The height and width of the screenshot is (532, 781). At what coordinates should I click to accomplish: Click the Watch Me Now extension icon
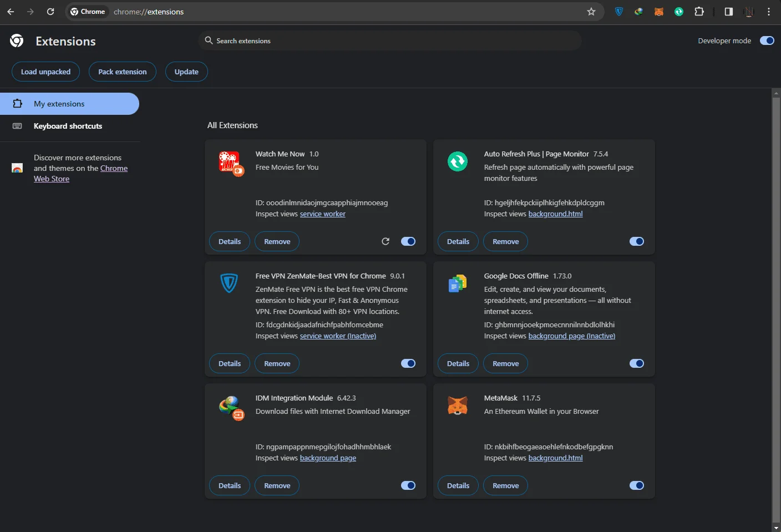[231, 164]
